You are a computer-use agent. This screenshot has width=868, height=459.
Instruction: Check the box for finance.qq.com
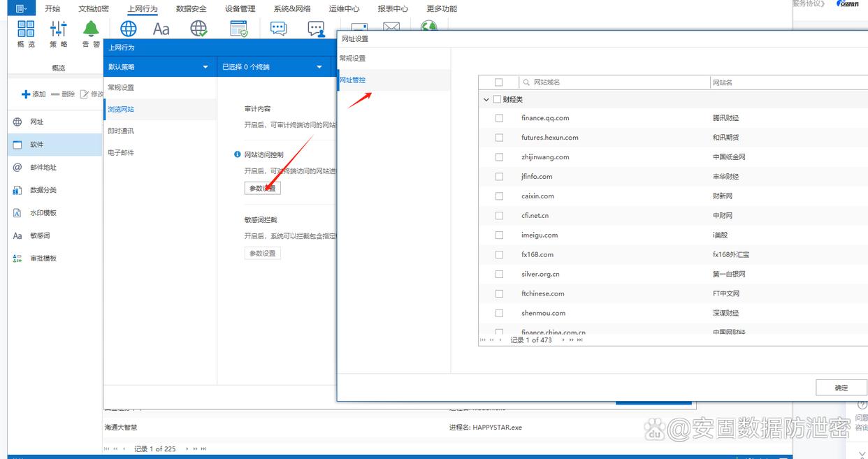coord(499,118)
